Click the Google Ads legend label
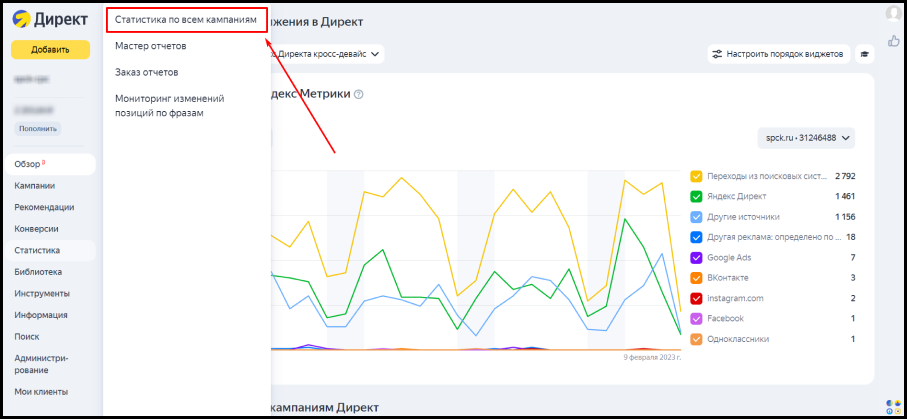Image resolution: width=907 pixels, height=419 pixels. pos(729,258)
